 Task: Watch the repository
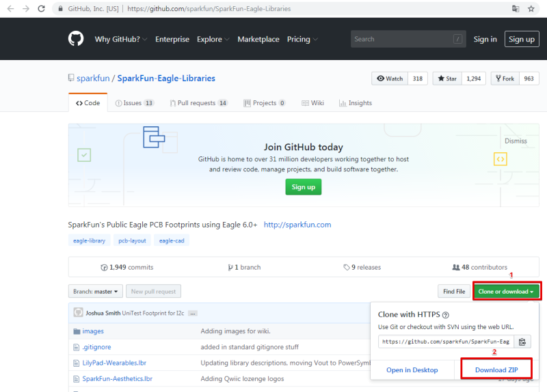pos(390,79)
